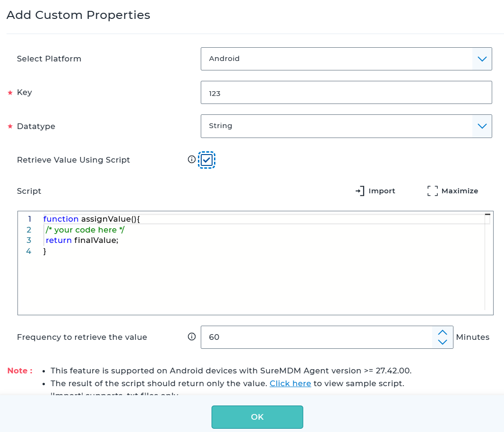
Task: Click the your code here comment line
Action: 85,230
